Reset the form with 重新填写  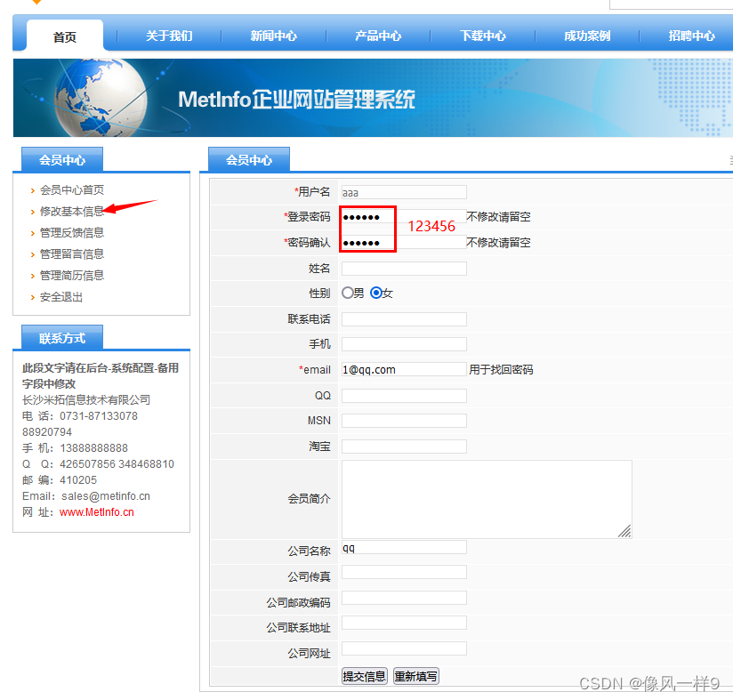416,676
